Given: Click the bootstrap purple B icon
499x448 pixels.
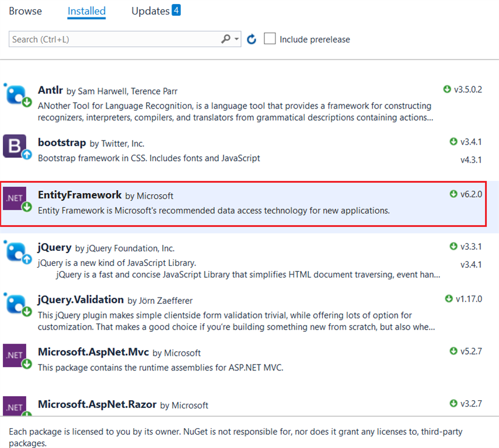Looking at the screenshot, I should [15, 146].
